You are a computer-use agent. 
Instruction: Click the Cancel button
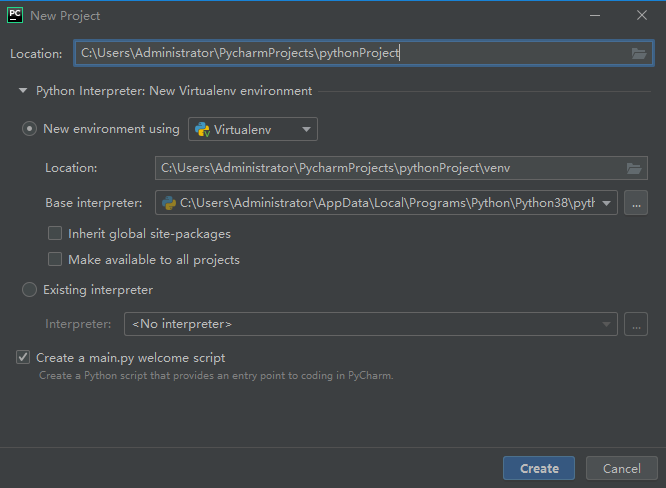[x=621, y=468]
